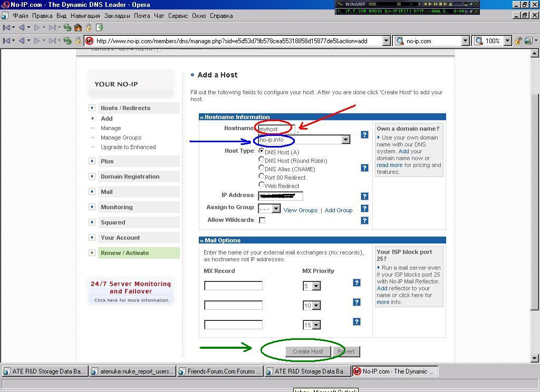The width and height of the screenshot is (540, 392).
Task: Open help icon for Allow Wildcards
Action: coord(365,221)
